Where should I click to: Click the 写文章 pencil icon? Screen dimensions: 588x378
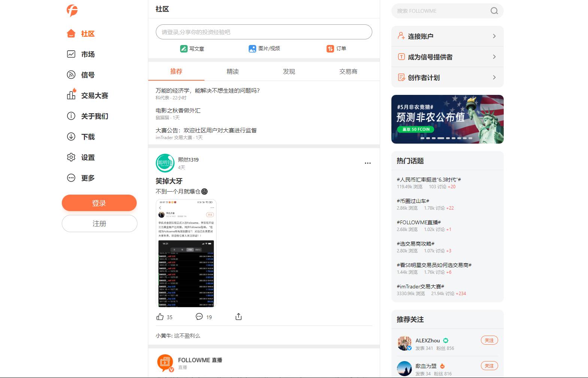click(184, 48)
